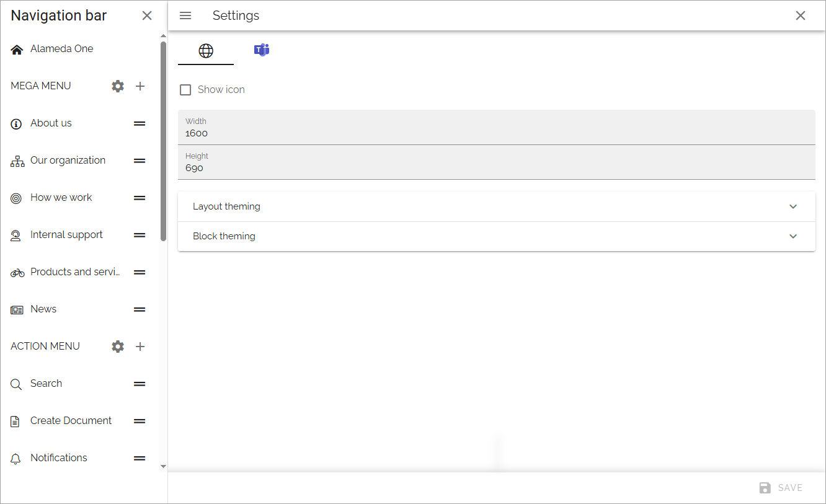Click the Our organization drag handle
826x504 pixels.
pos(140,161)
